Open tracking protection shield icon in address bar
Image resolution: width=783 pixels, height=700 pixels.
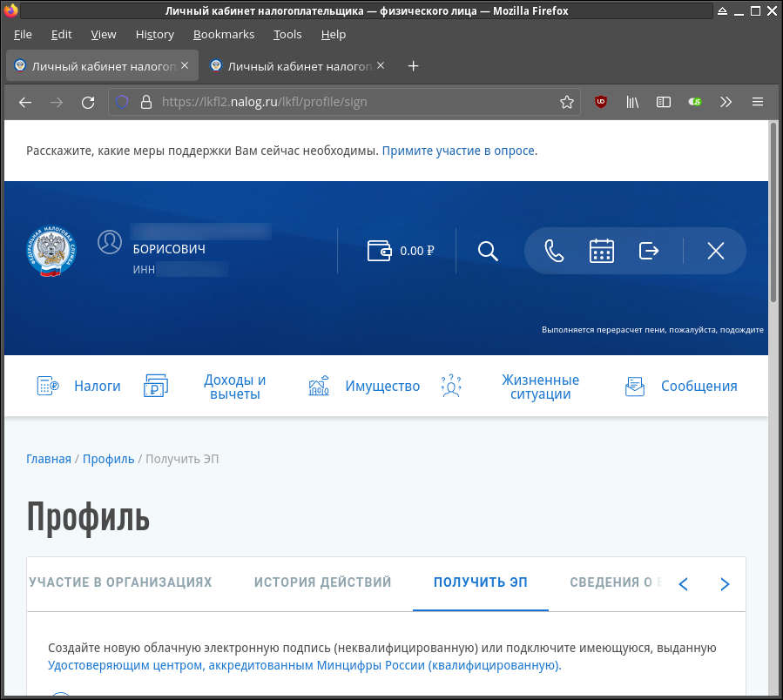[x=122, y=103]
